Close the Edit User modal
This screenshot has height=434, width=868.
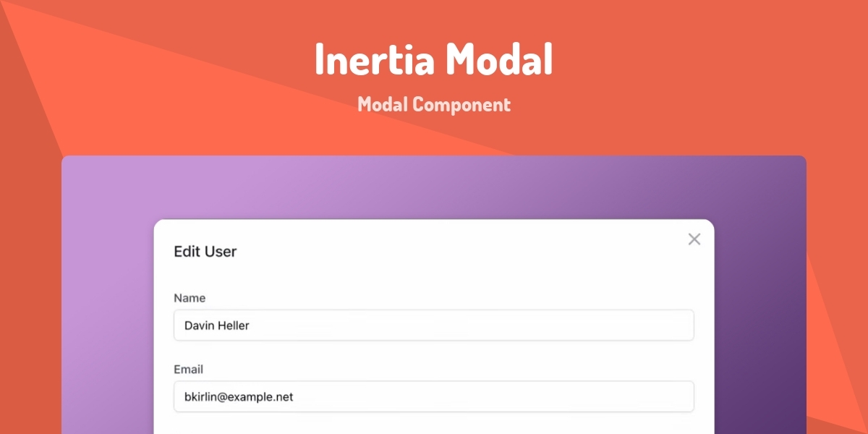click(694, 239)
